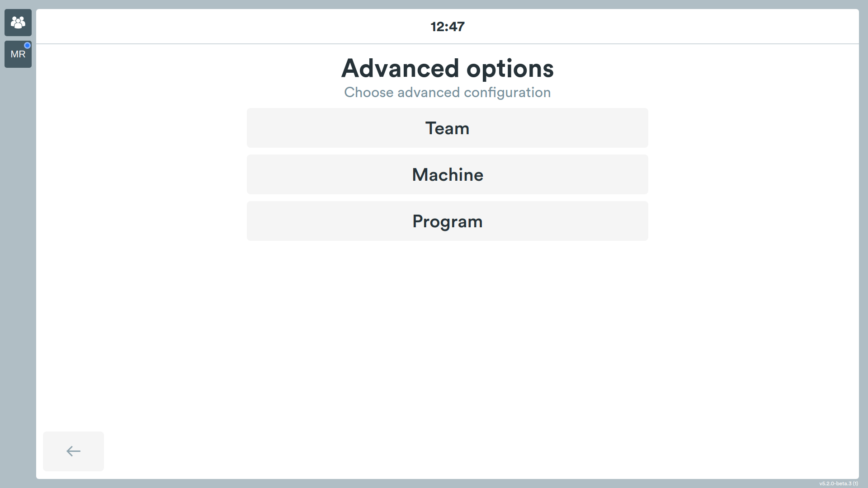Click the Advanced options heading
Image resolution: width=868 pixels, height=488 pixels.
448,68
